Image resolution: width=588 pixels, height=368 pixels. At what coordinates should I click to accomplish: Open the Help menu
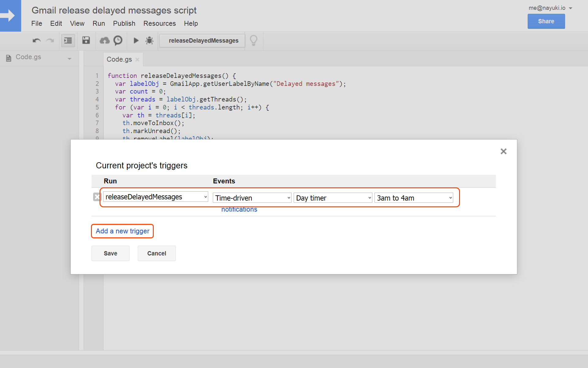pos(191,23)
